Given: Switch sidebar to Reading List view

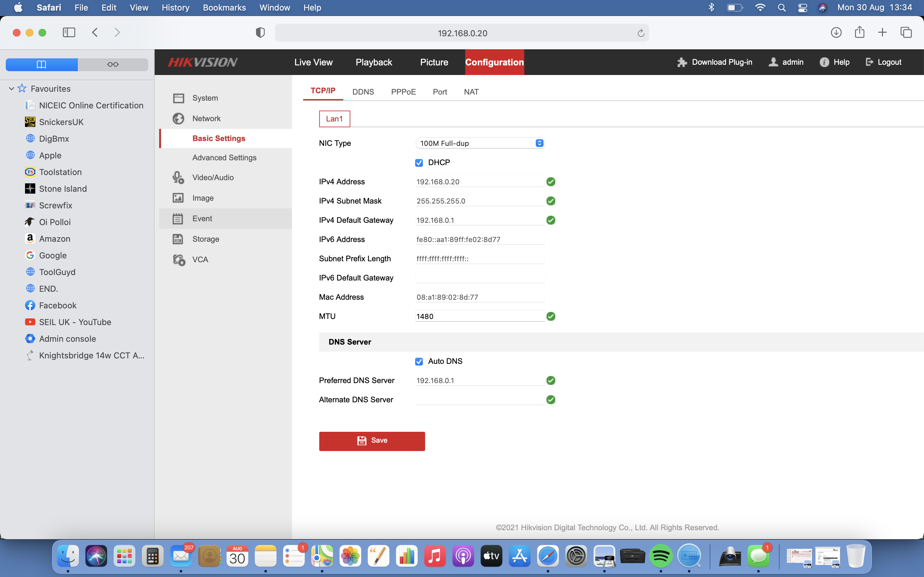Looking at the screenshot, I should (x=113, y=64).
